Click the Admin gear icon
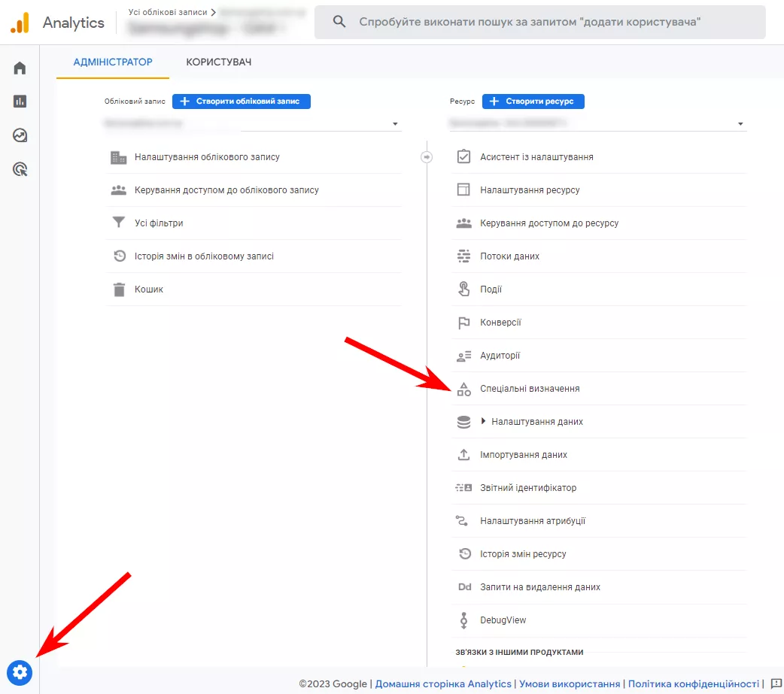The width and height of the screenshot is (784, 694). (x=20, y=672)
